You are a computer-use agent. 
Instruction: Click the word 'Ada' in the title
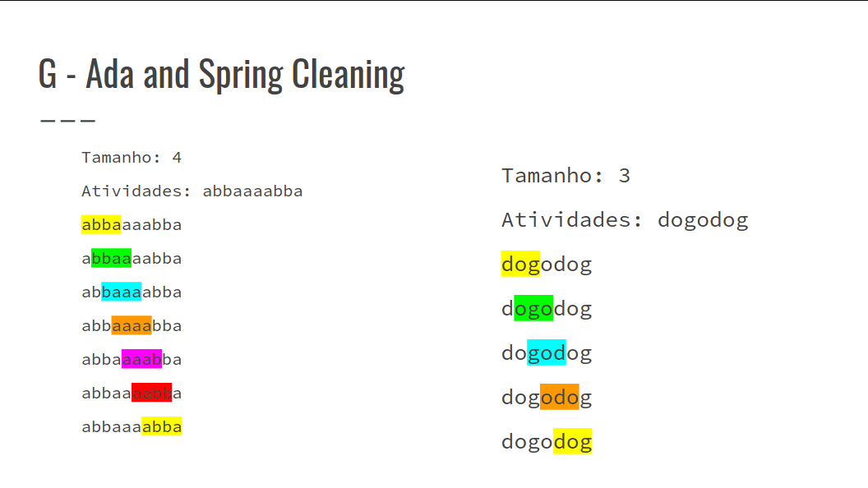tap(109, 74)
